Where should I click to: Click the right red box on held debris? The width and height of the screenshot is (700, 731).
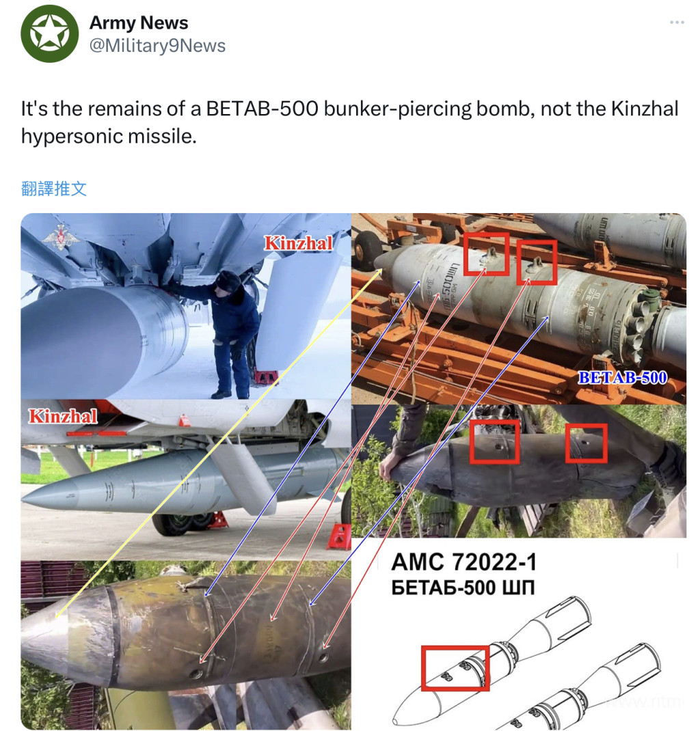pos(587,443)
